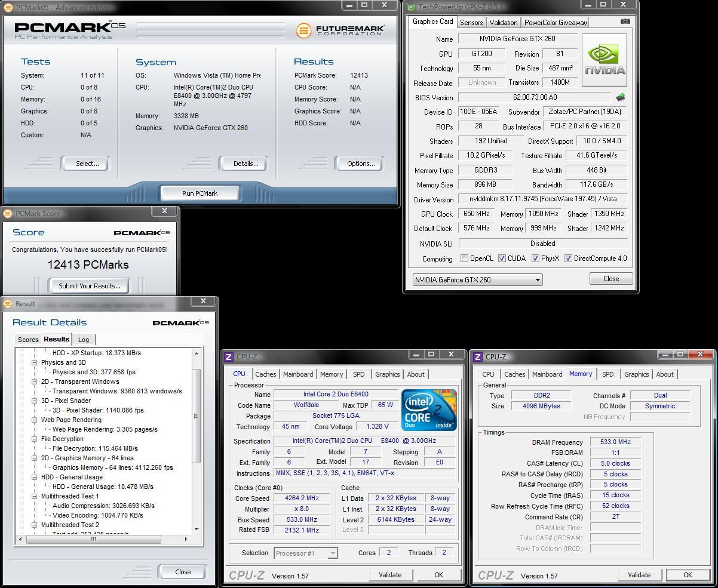Collapse the HDD - General Usage node
This screenshot has height=588, width=718.
35,477
